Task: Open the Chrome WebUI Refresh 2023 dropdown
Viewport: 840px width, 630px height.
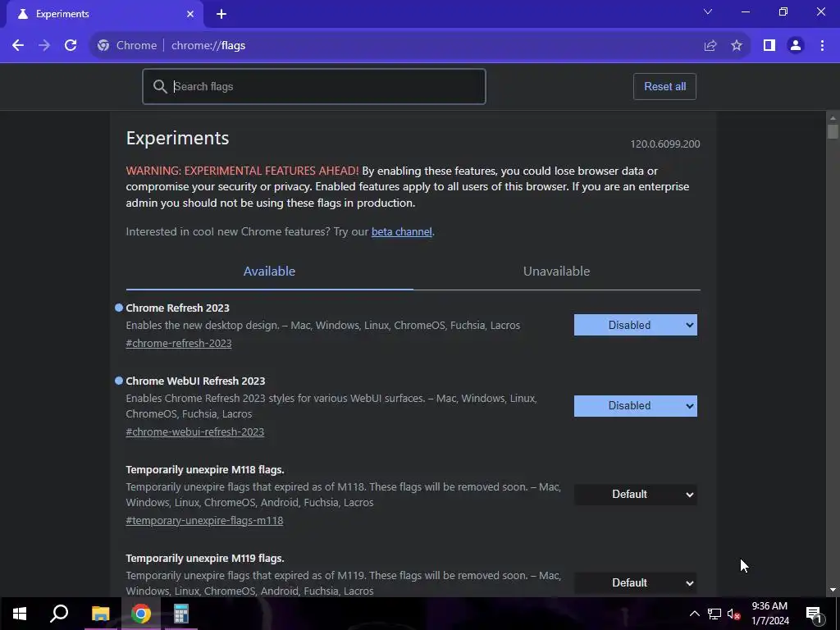Action: point(636,406)
